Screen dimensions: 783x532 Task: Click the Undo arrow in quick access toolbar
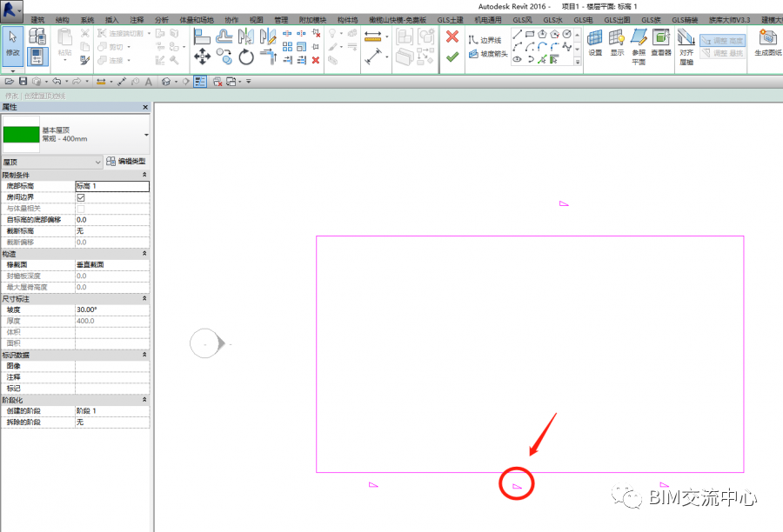(57, 82)
